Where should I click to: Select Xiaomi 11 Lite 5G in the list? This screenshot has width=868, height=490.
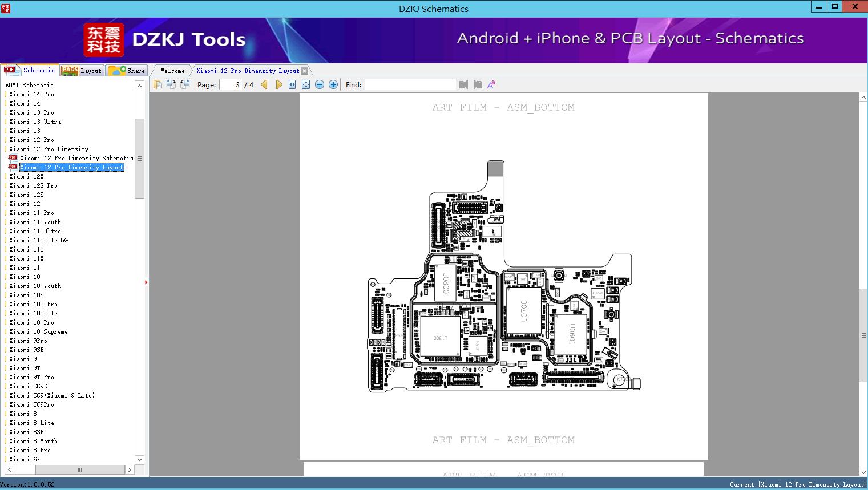click(x=38, y=240)
